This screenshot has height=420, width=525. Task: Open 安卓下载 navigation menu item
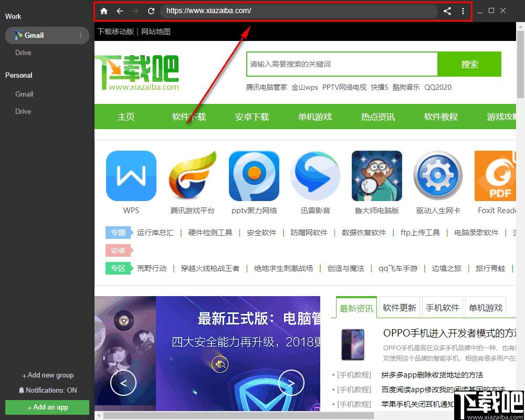click(x=252, y=117)
